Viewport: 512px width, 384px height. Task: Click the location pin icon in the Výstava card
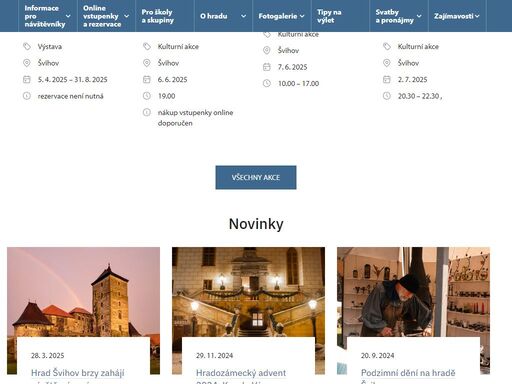[x=27, y=63]
